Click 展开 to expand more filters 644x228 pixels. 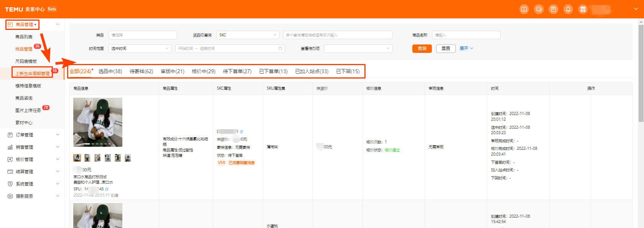click(466, 49)
